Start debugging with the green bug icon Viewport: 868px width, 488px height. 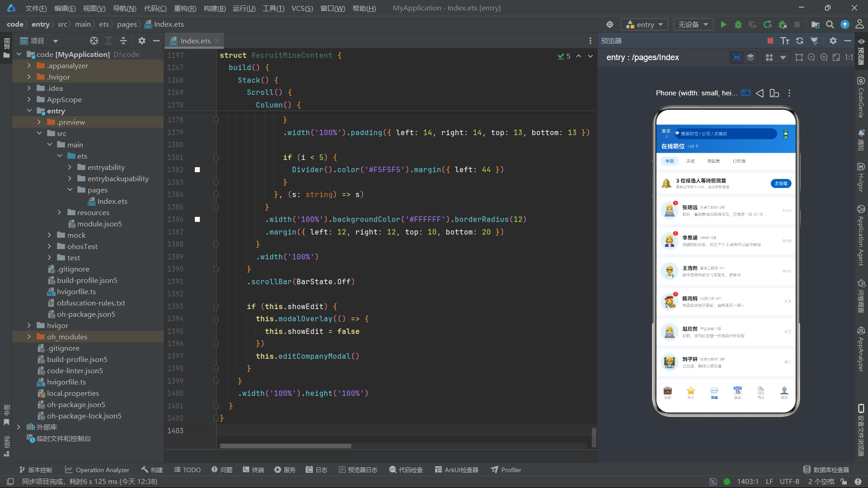click(738, 24)
